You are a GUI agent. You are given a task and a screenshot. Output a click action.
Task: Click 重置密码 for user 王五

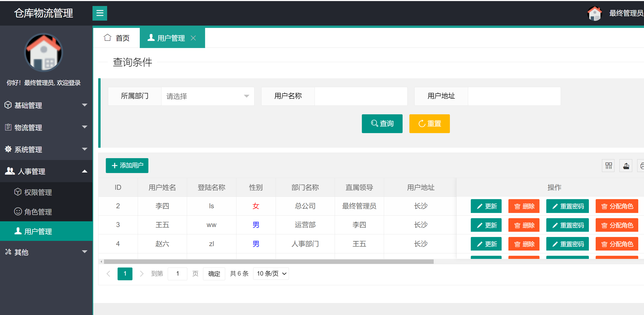coord(567,225)
